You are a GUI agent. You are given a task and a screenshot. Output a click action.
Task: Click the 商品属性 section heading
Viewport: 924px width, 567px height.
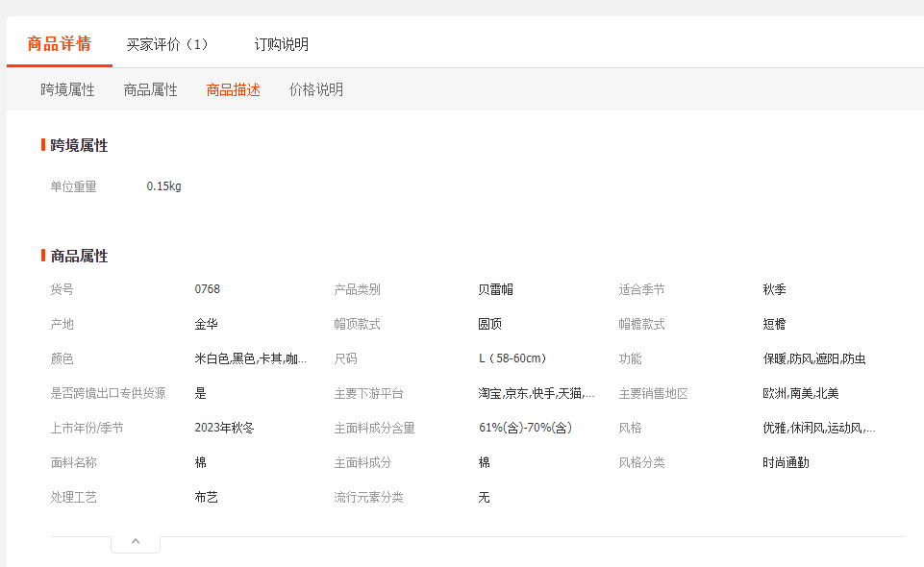coord(79,256)
